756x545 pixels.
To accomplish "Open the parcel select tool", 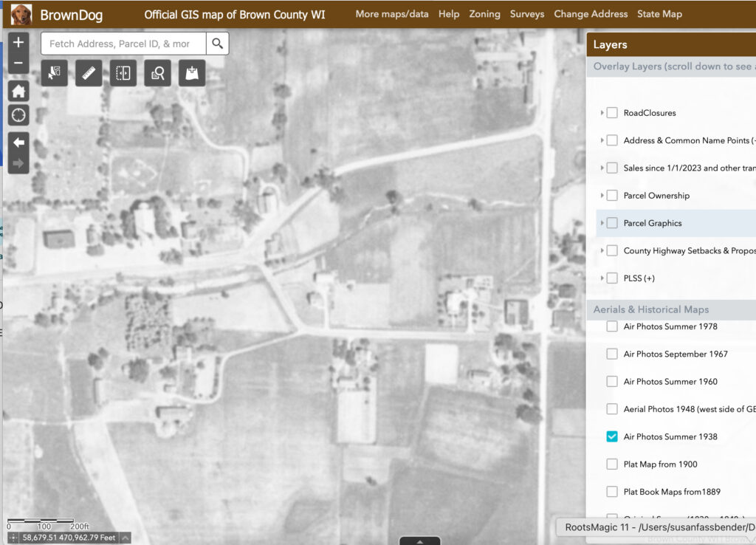I will coord(55,73).
